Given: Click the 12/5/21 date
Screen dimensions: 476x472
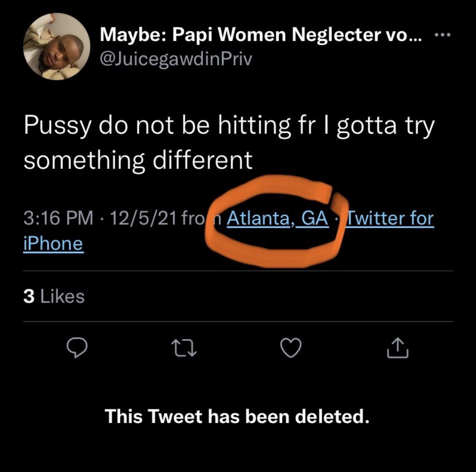Looking at the screenshot, I should tap(143, 219).
